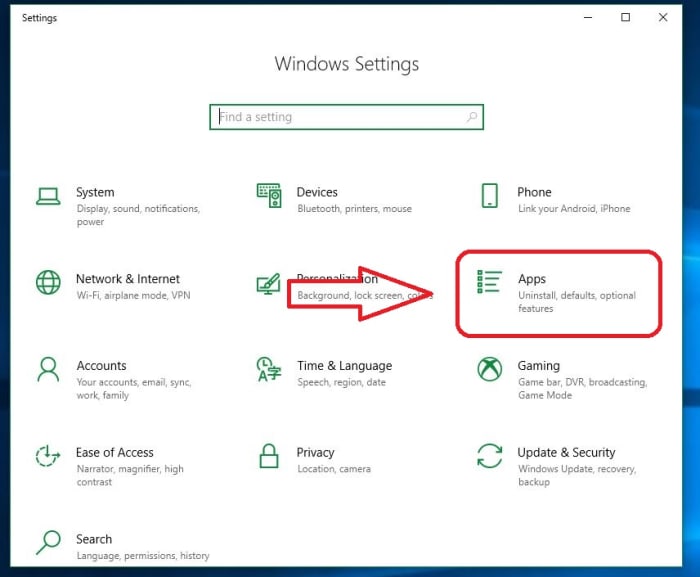
Task: Open Time & Language label
Action: pos(345,366)
